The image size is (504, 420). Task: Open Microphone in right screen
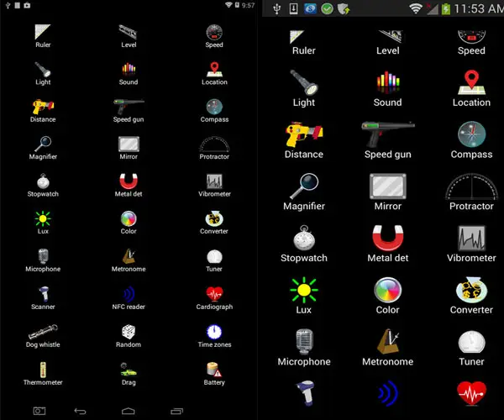click(x=304, y=347)
